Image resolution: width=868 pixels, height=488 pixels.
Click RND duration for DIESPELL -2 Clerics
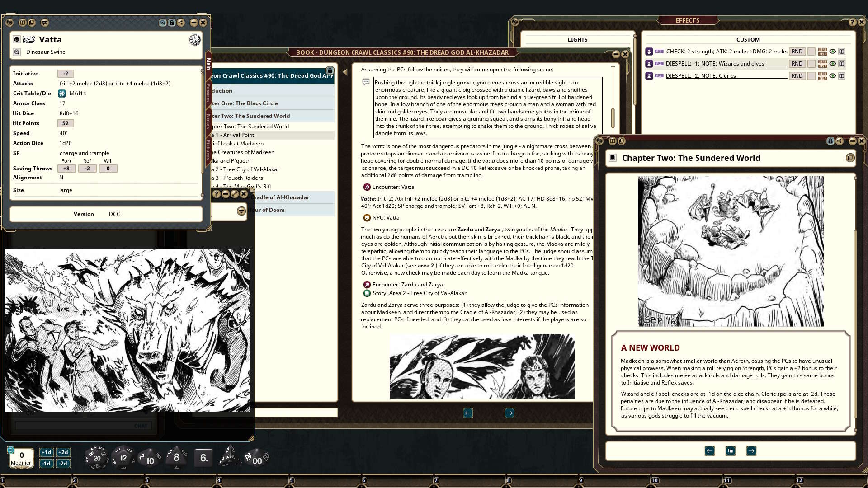pos(797,76)
